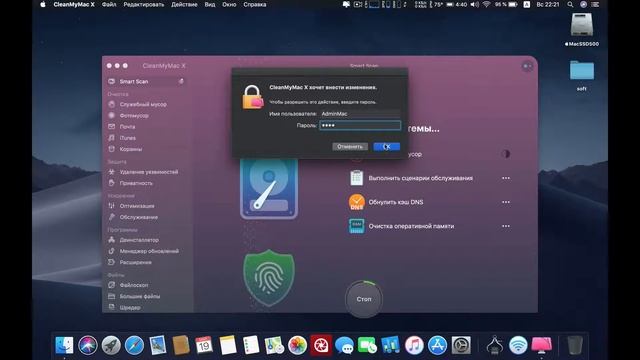This screenshot has width=640, height=360.
Task: Open options for Обнулить кэш DNS
Action: tap(506, 202)
